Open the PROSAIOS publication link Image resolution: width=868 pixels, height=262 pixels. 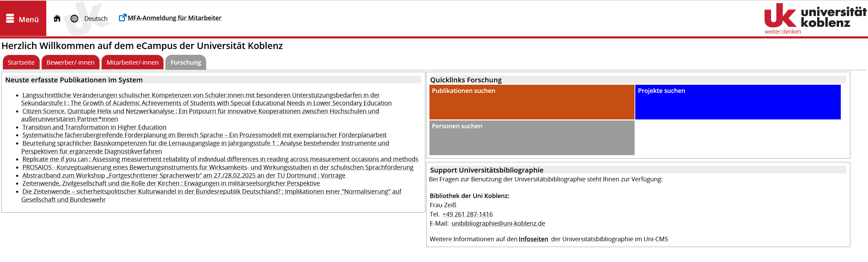218,167
